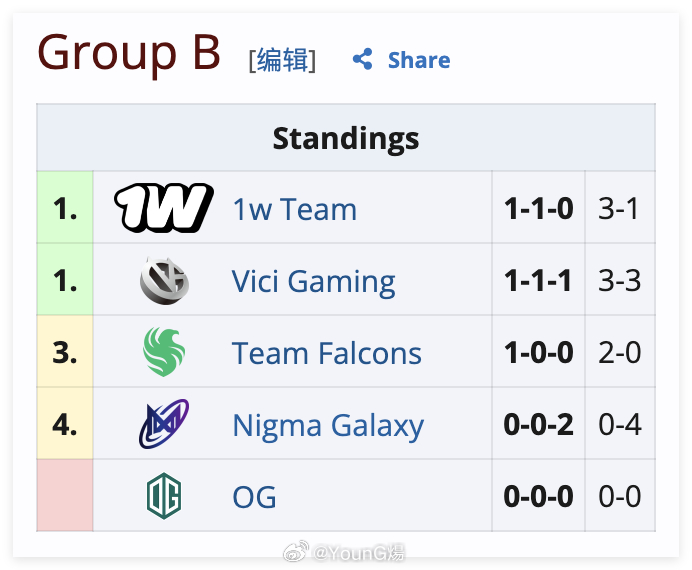Open the Nigma Galaxy team link
The width and height of the screenshot is (692, 570).
coord(328,426)
